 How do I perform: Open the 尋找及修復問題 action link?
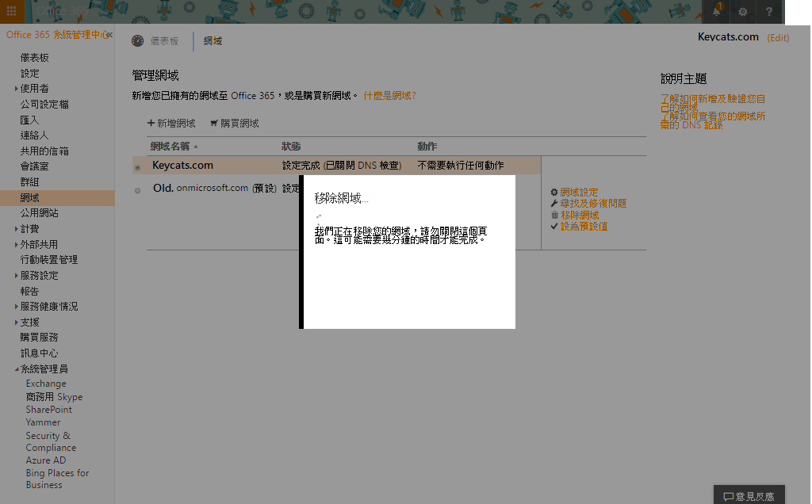tap(593, 204)
